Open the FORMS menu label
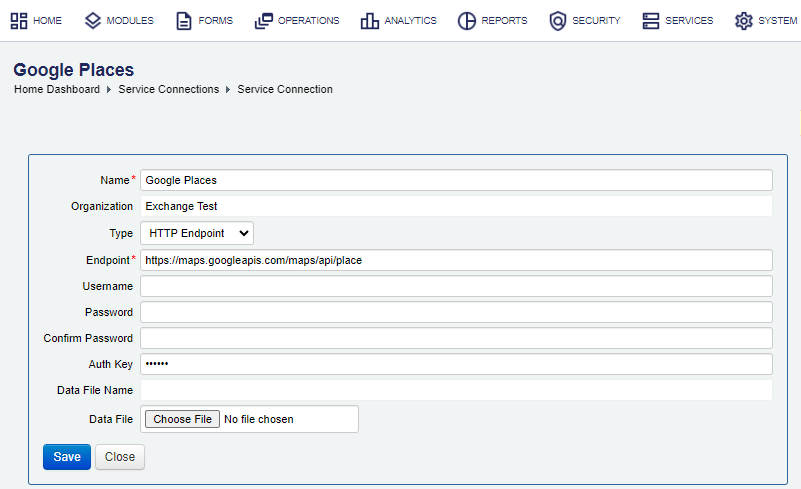 tap(216, 20)
